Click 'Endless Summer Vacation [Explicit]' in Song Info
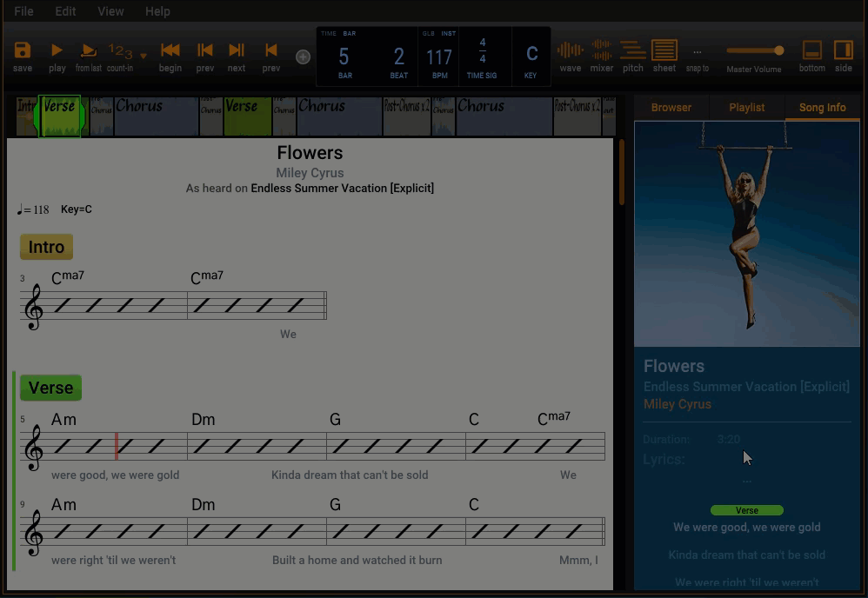The width and height of the screenshot is (868, 598). (x=746, y=386)
